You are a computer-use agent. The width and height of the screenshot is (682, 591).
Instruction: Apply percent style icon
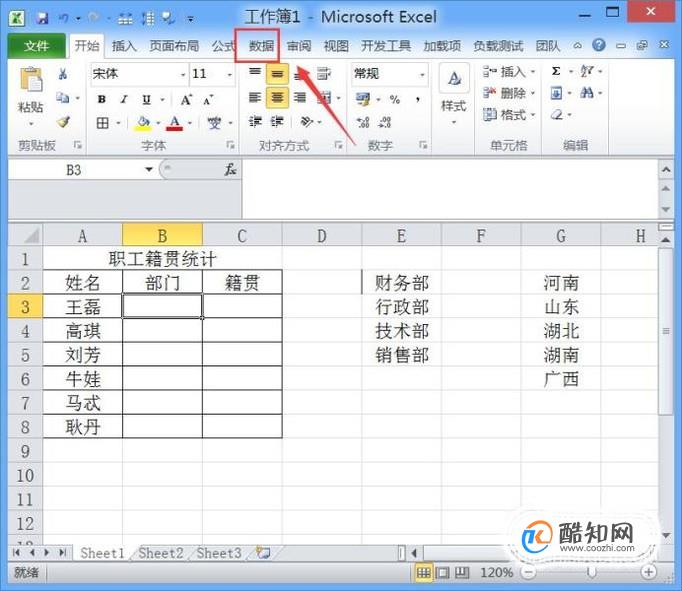[395, 100]
